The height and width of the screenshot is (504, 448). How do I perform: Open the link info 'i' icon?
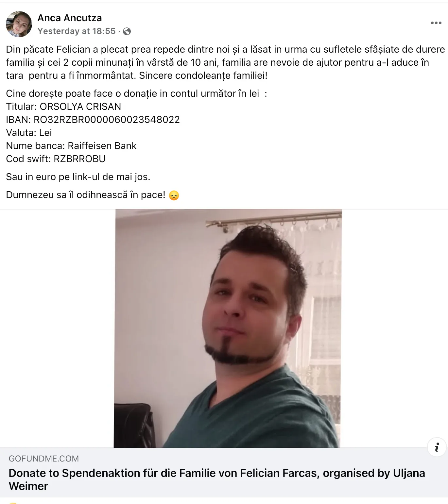coord(437,447)
